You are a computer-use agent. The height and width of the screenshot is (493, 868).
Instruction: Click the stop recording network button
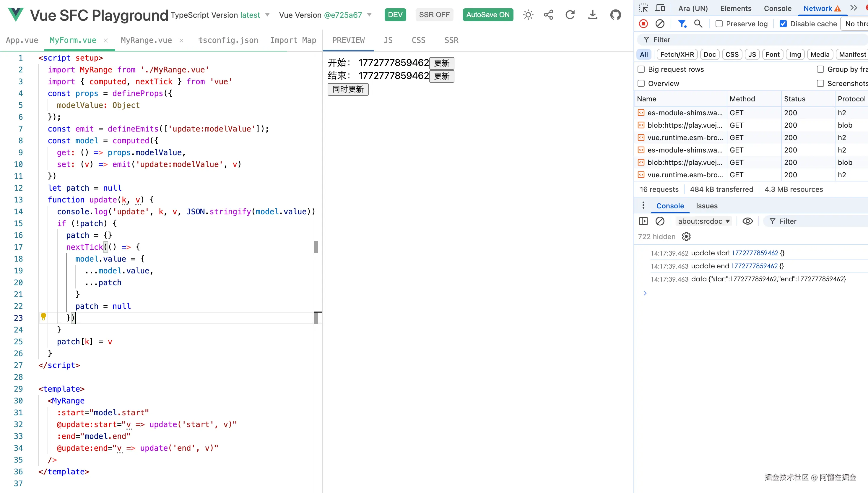pyautogui.click(x=643, y=24)
